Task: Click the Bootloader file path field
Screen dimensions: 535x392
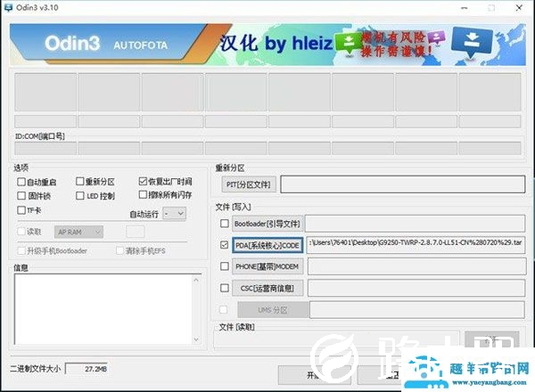Action: 416,224
